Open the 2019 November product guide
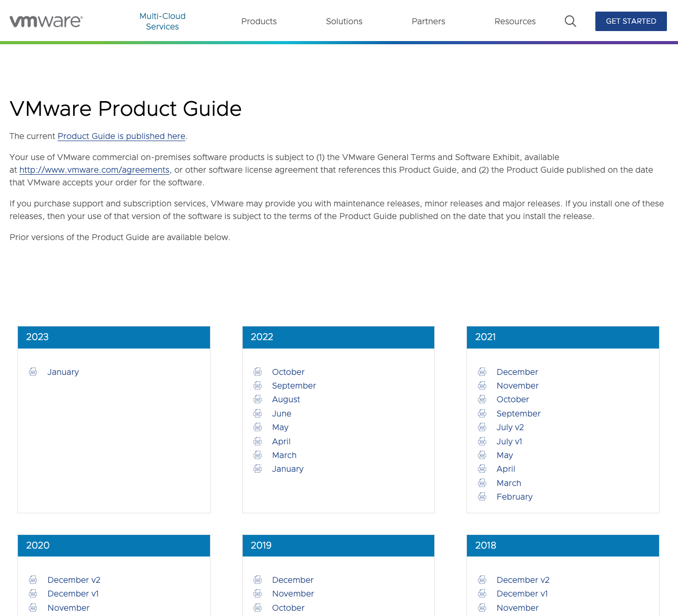The image size is (678, 616). pos(293,593)
